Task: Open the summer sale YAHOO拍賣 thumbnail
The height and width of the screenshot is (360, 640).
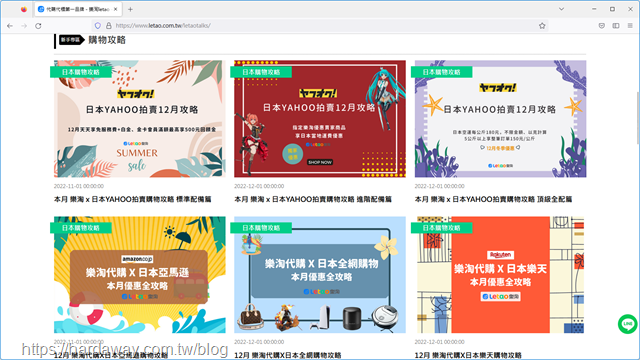Action: (x=140, y=119)
